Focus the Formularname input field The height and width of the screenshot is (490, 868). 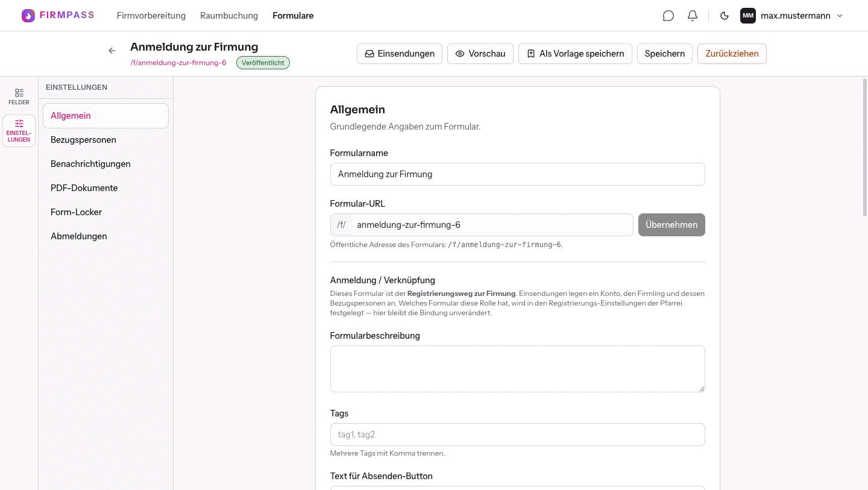point(517,174)
